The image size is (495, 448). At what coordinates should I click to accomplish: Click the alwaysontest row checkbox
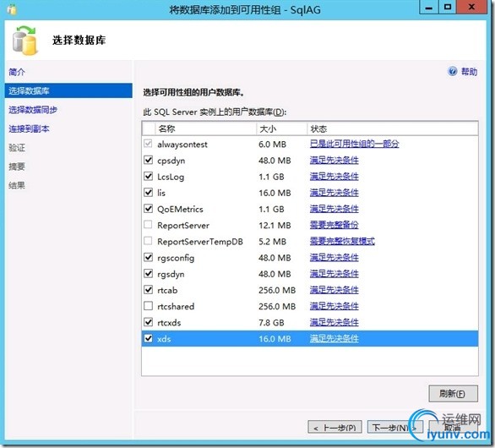148,144
